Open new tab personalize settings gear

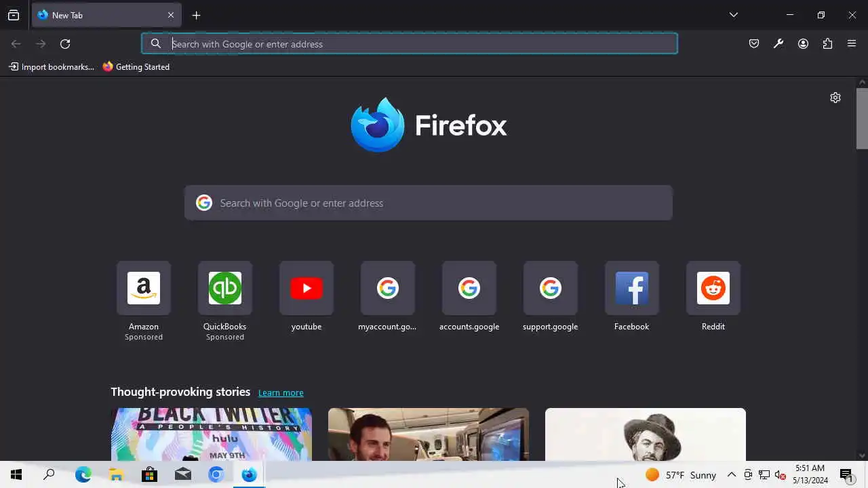[x=835, y=98]
